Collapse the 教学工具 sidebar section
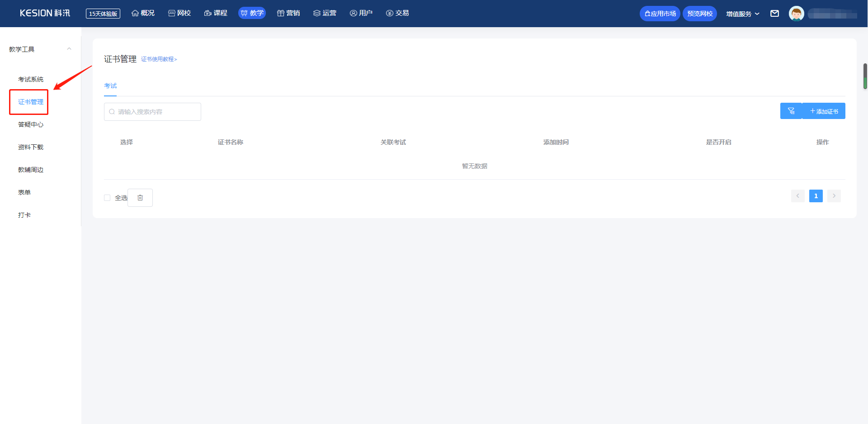 pyautogui.click(x=69, y=49)
